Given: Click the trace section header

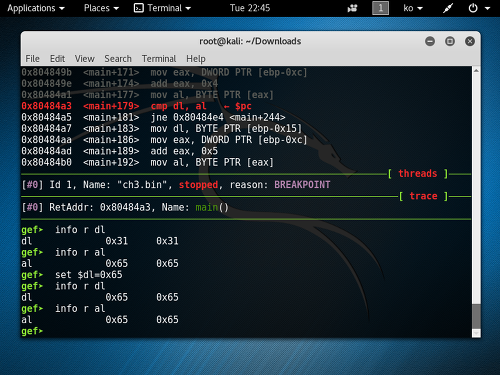Looking at the screenshot, I should click(x=423, y=196).
